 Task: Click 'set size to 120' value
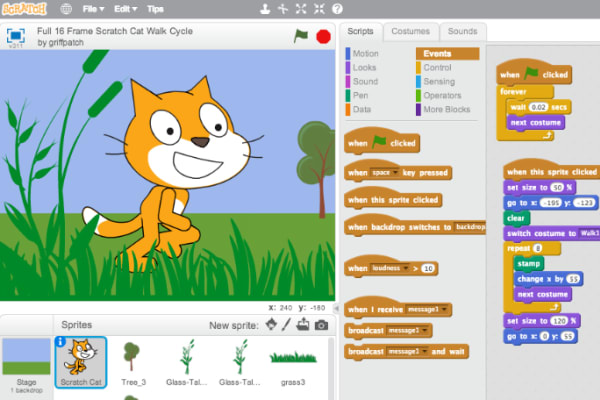559,321
